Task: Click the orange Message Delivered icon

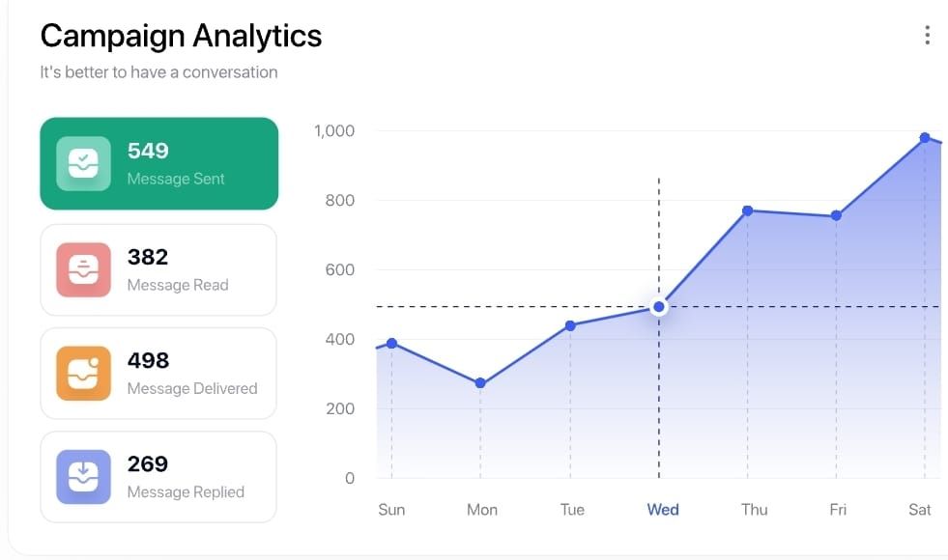Action: [x=83, y=373]
